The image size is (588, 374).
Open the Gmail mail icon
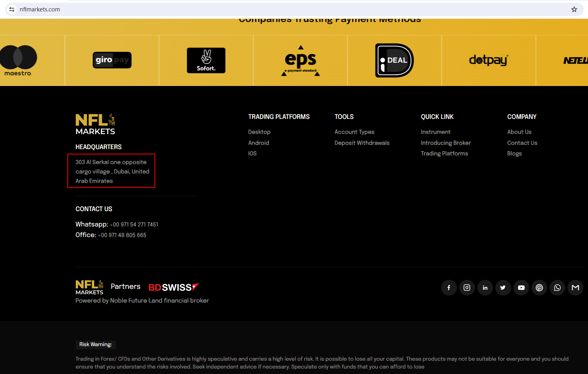click(x=575, y=288)
